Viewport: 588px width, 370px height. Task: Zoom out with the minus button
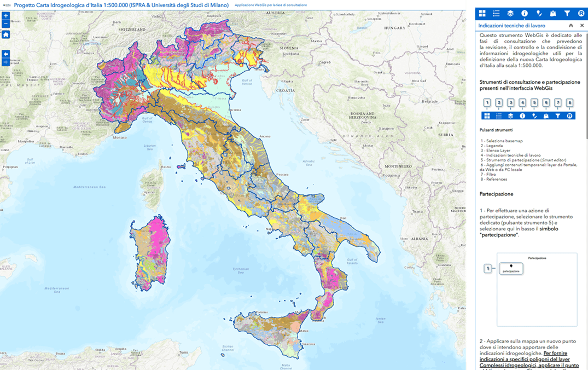(6, 24)
